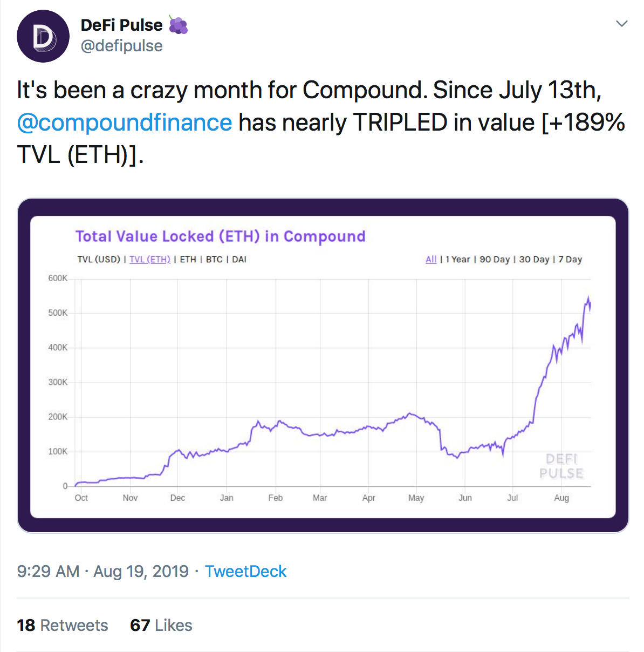Expand the tweet options chevron
Viewport: 644px width, 652px height.
point(622,24)
